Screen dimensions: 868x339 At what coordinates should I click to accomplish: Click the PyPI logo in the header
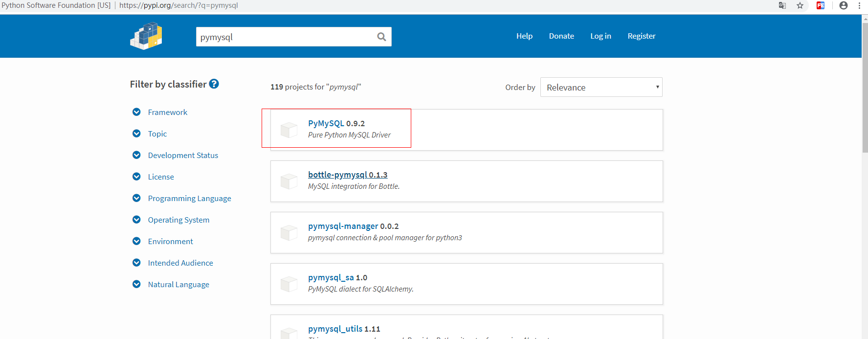(146, 36)
